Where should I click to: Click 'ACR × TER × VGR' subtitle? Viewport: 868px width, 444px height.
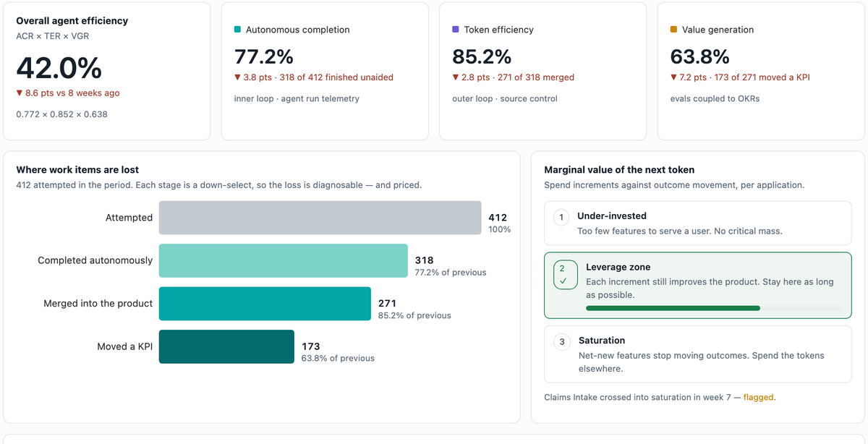pos(53,35)
